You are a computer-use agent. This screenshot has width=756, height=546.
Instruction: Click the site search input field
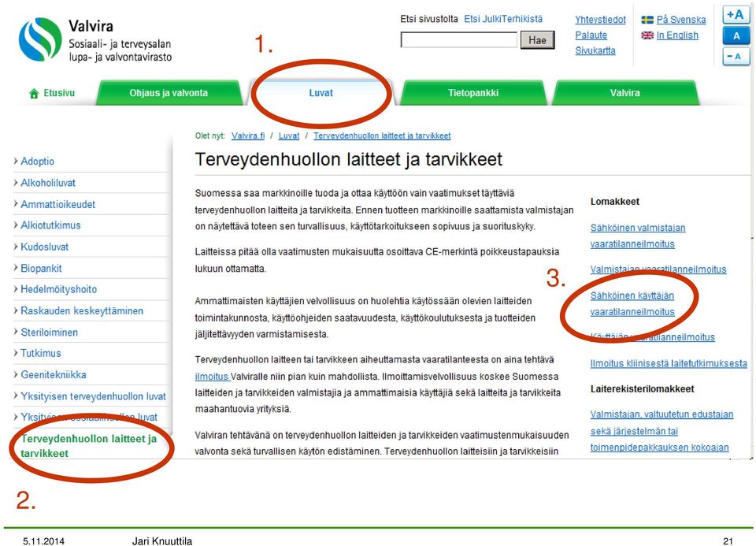[x=459, y=40]
